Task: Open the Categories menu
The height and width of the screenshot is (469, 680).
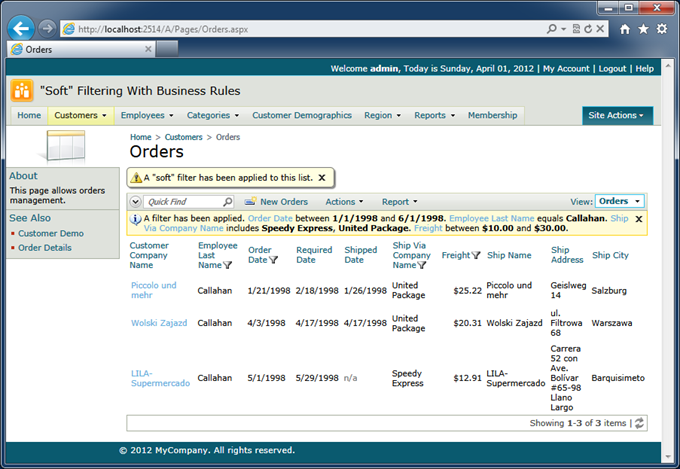Action: coord(213,115)
